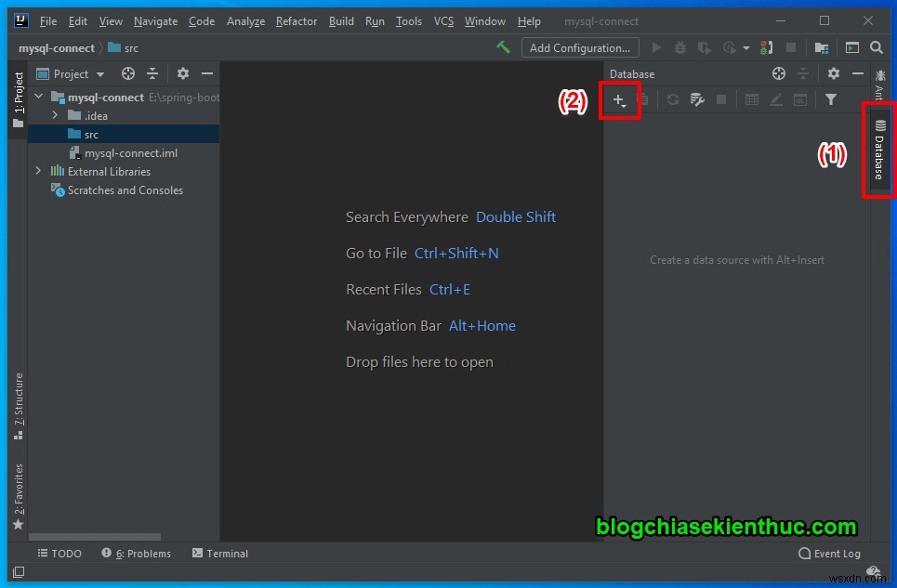Expand External Libraries node
Screen dimensions: 897x588
(38, 171)
